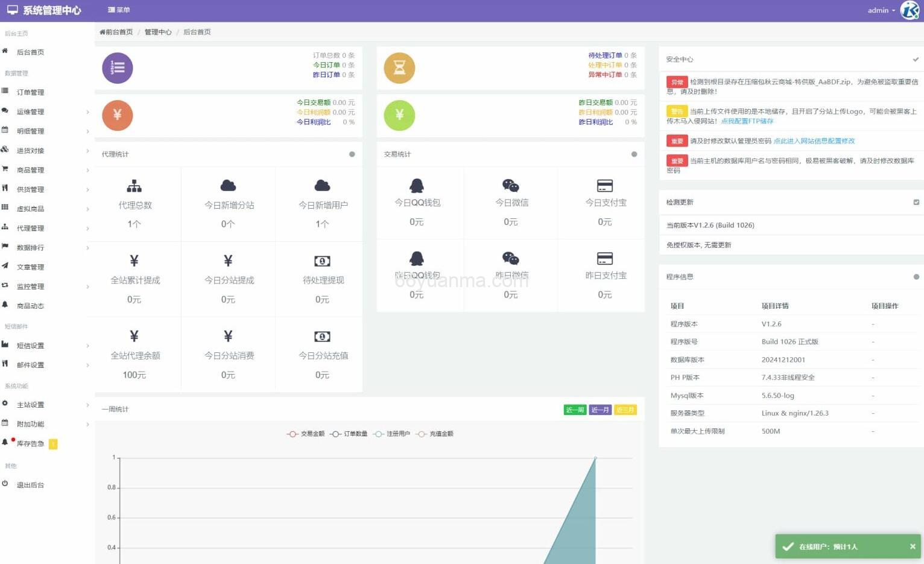Click the green yen yesterday's transactions icon
This screenshot has width=924, height=564.
coord(399,115)
